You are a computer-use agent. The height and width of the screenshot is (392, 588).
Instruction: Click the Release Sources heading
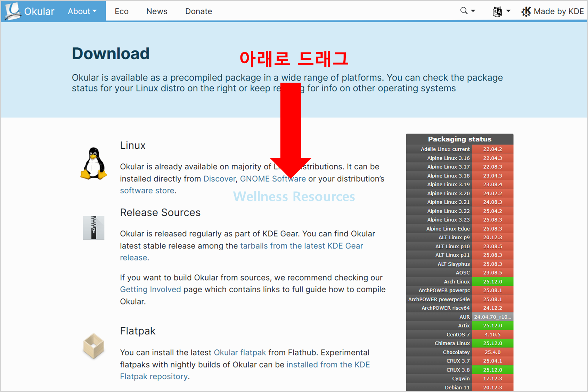pos(160,212)
